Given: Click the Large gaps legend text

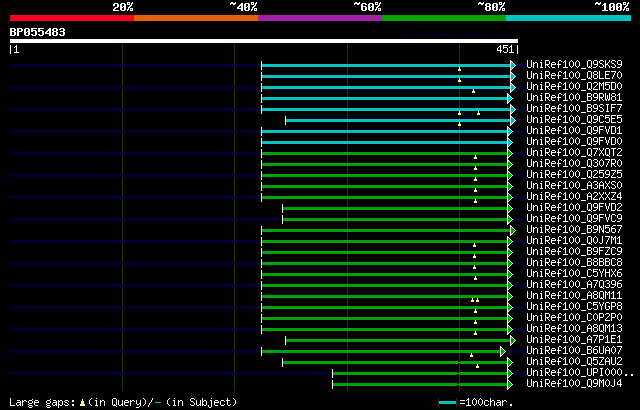Looking at the screenshot, I should (x=123, y=403).
